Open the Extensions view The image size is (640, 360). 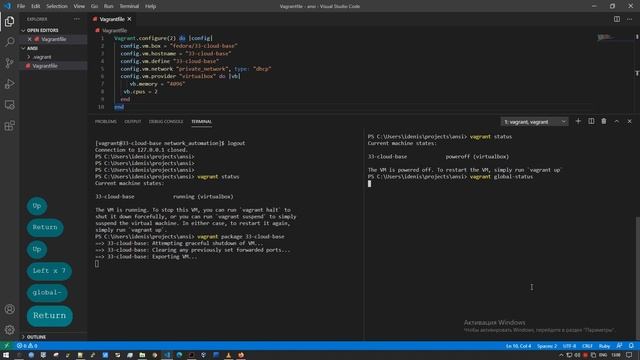coord(9,125)
